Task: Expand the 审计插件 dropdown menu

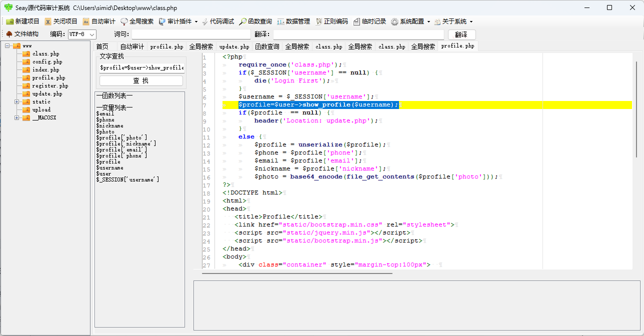Action: point(196,21)
